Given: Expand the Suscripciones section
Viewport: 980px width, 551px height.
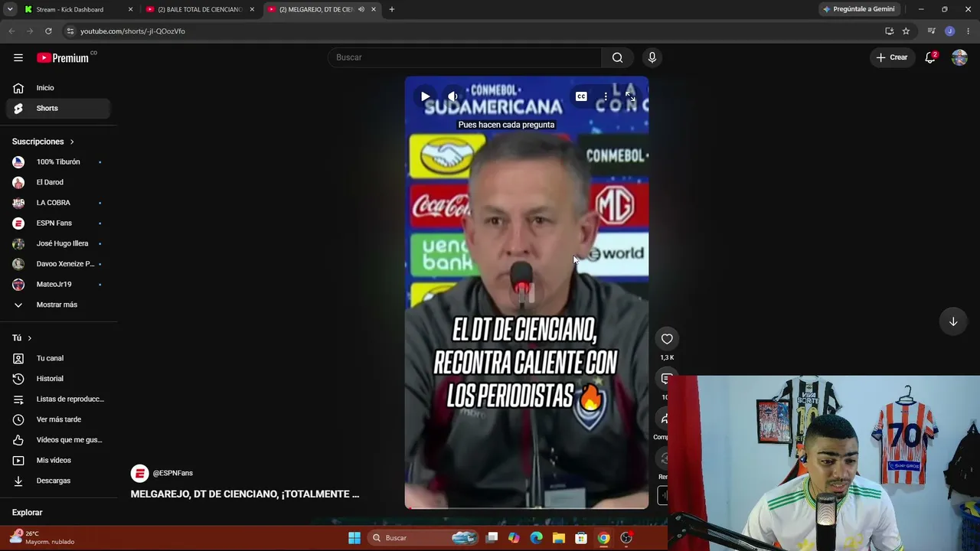Looking at the screenshot, I should tap(43, 142).
